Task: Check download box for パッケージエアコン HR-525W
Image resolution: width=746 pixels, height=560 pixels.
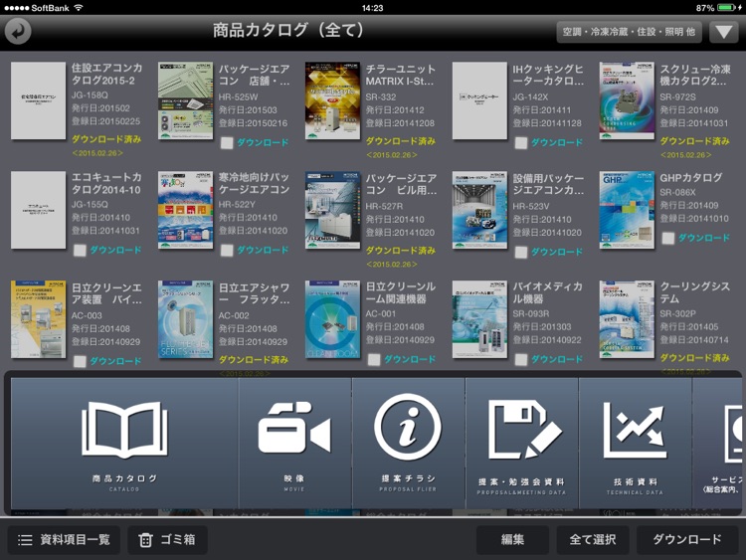Action: click(227, 143)
